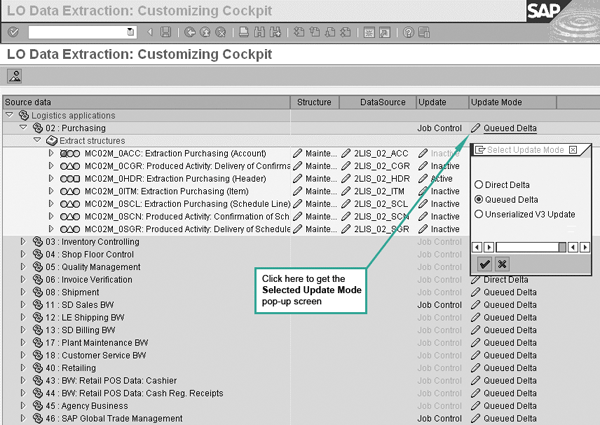Click the cancel X icon in popup
The width and height of the screenshot is (600, 425).
pyautogui.click(x=502, y=264)
